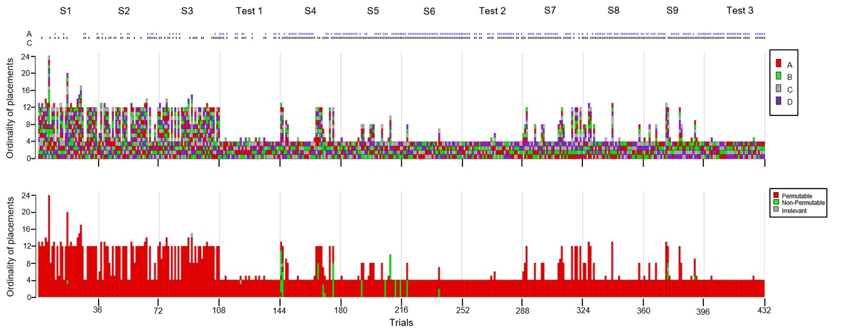Click the red swatch for item A
Image resolution: width=868 pixels, height=334 pixels.
778,63
